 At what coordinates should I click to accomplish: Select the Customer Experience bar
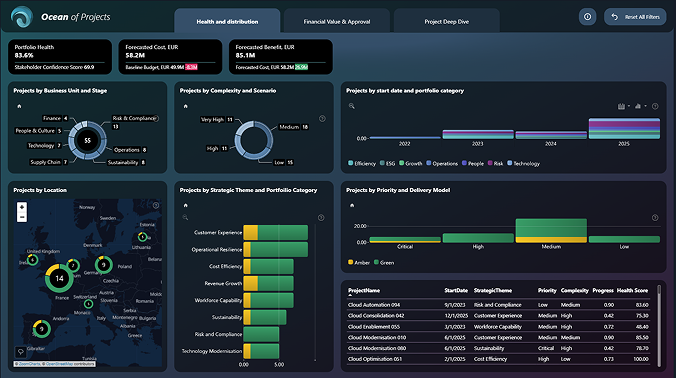tap(275, 232)
